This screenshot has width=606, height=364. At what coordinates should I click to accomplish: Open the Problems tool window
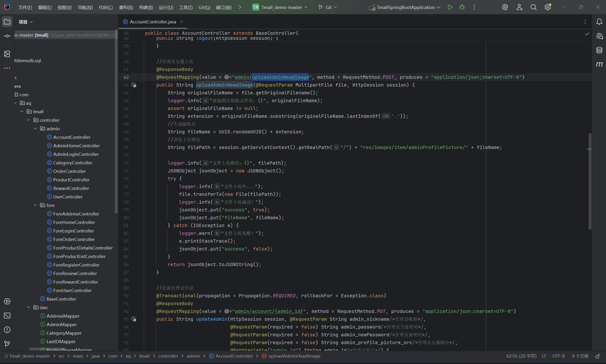[x=7, y=329]
